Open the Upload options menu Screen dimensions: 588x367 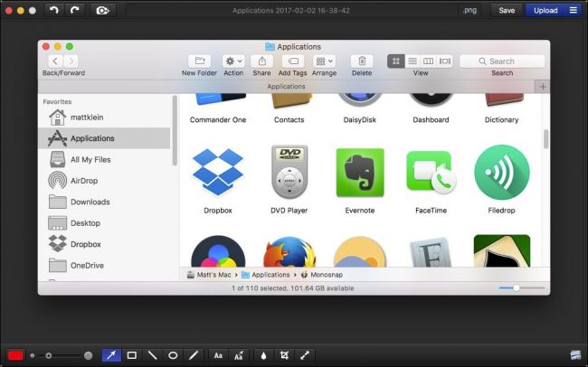tap(573, 10)
